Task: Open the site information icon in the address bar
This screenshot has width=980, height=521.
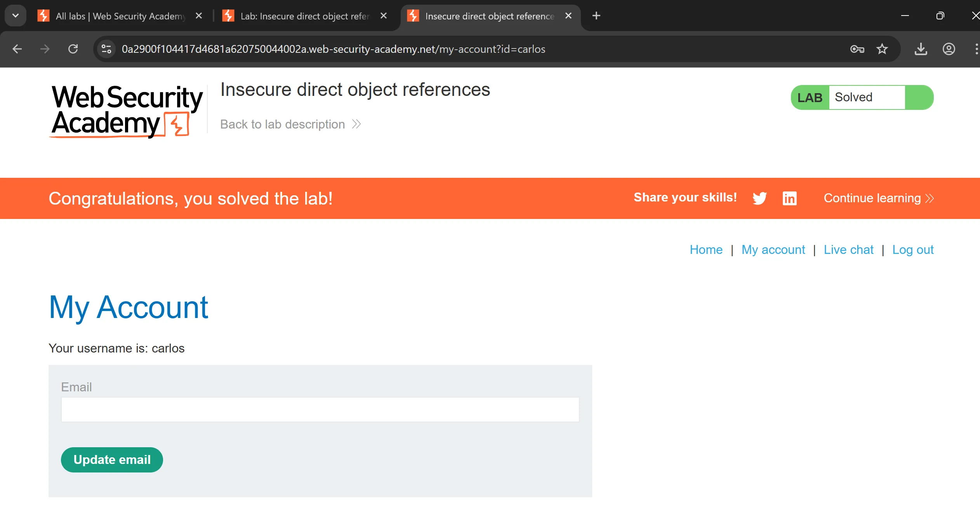Action: (106, 49)
